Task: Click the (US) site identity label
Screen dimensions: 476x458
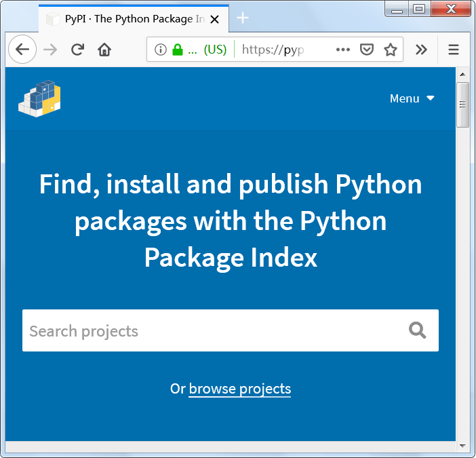Action: point(215,50)
